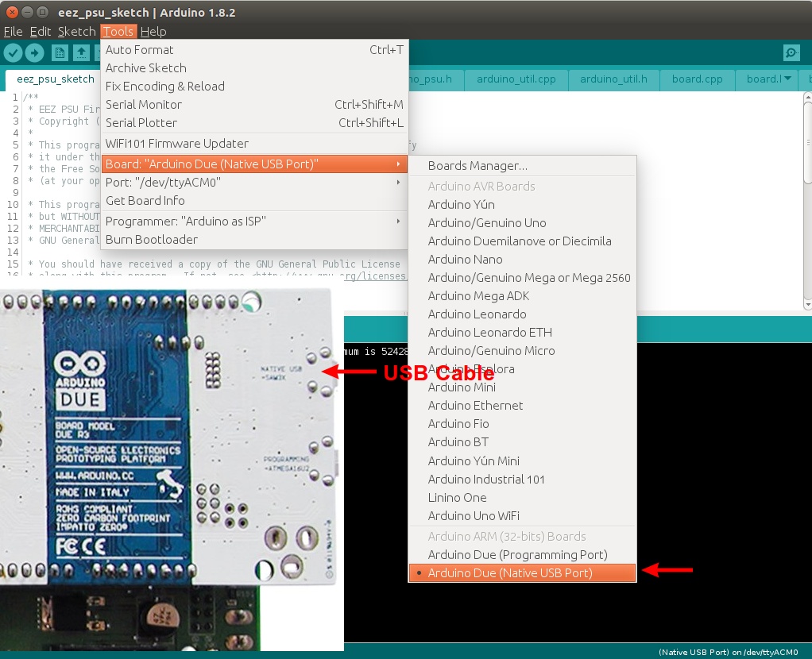Select the Linino One board
Screen dimensions: 812x659
click(523, 498)
